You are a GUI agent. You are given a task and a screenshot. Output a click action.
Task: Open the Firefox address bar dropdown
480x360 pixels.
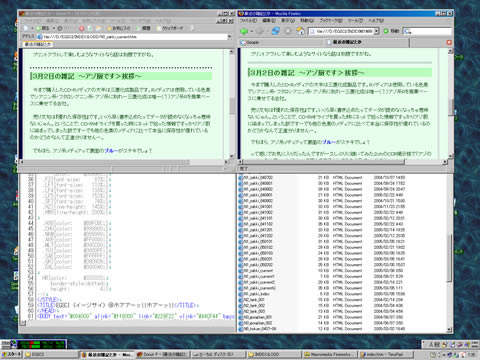click(376, 31)
